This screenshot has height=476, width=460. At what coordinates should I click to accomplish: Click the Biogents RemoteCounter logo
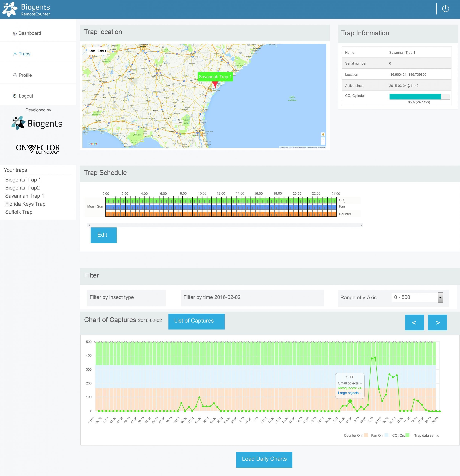click(26, 9)
